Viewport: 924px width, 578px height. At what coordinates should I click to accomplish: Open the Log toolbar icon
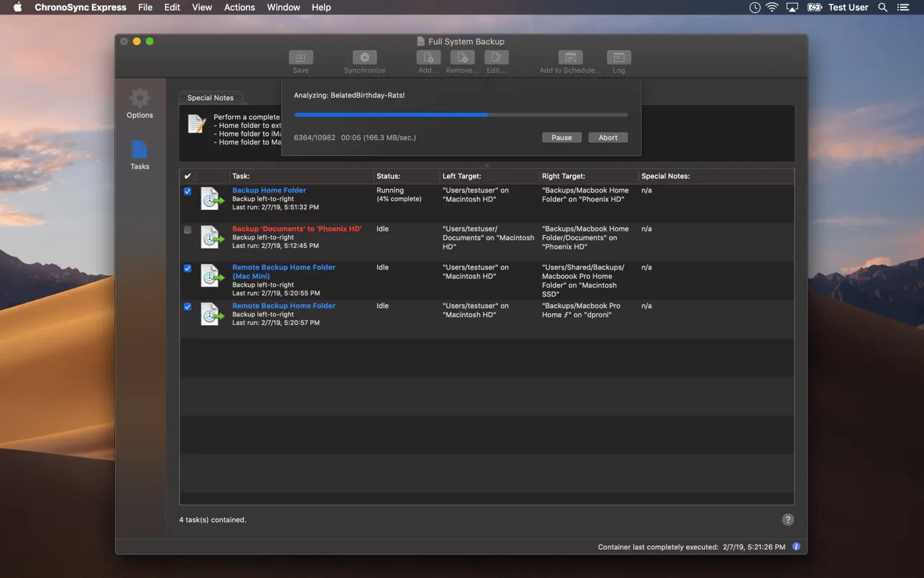[619, 58]
